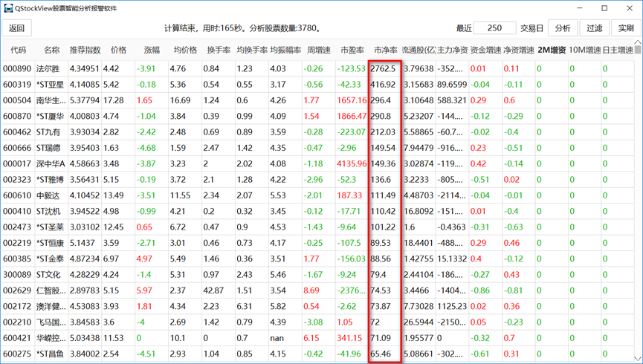Sort by 均振幅率 column header
Screen dimensions: 643x364
click(x=285, y=50)
